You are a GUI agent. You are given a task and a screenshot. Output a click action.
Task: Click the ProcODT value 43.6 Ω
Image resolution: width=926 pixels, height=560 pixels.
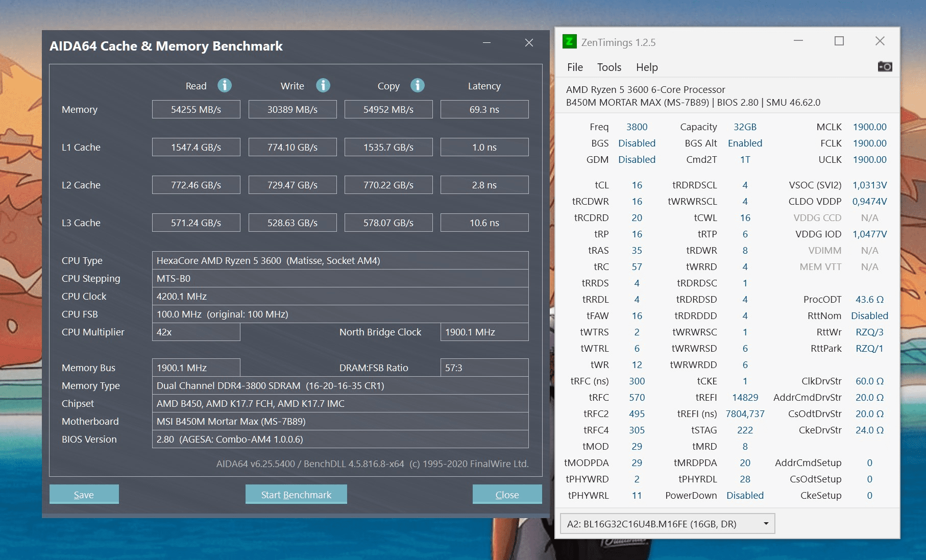(869, 299)
